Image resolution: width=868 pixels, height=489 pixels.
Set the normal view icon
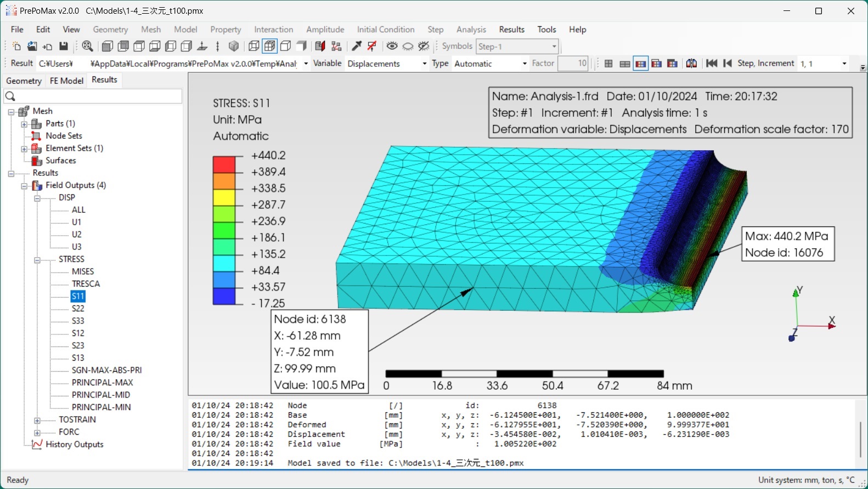202,47
